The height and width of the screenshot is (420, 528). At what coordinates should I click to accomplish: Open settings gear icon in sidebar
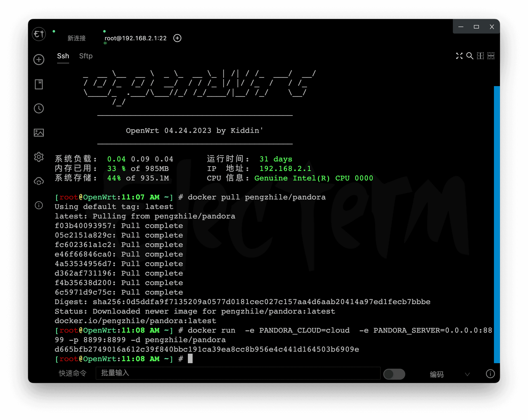click(39, 157)
